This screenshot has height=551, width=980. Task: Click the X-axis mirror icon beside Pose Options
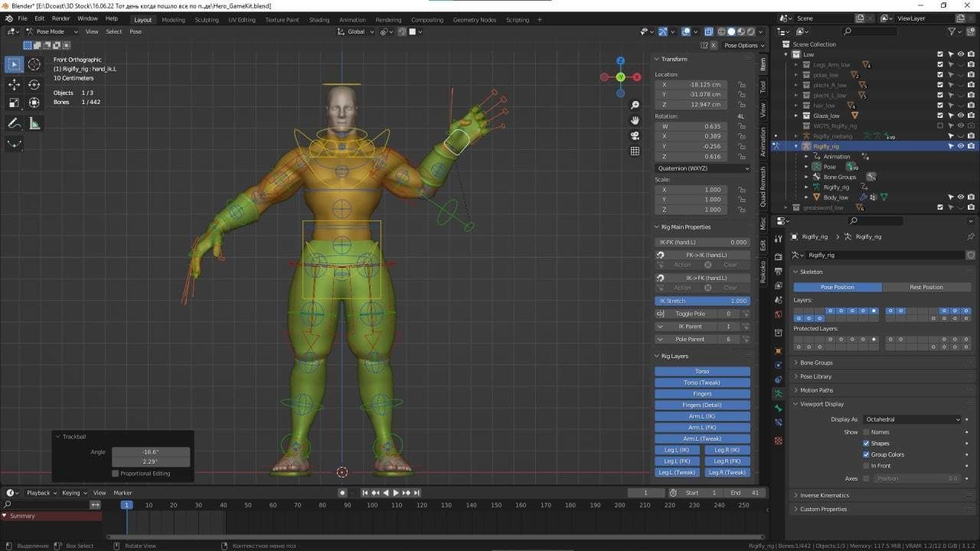(714, 45)
